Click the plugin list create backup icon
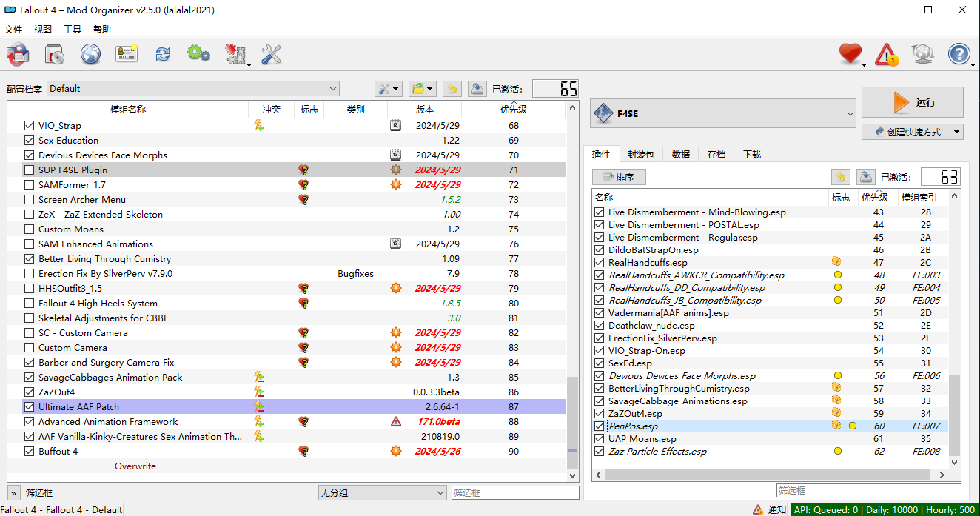 point(866,177)
